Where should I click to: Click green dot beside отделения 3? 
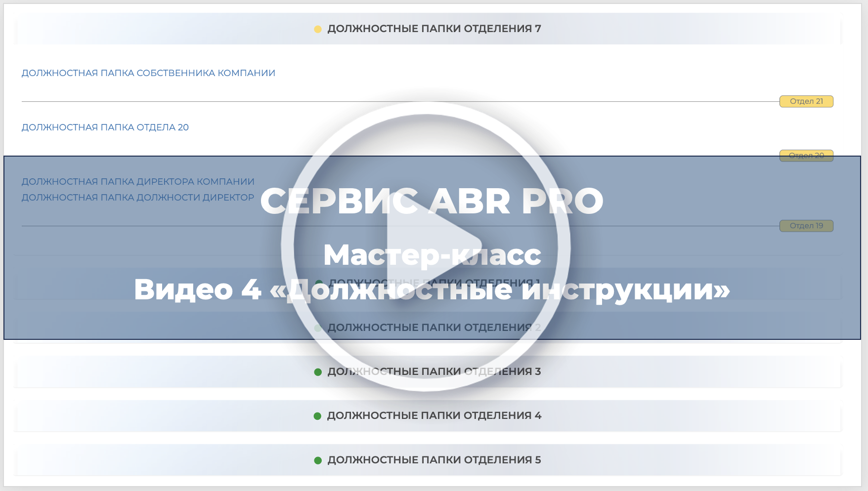pyautogui.click(x=318, y=372)
